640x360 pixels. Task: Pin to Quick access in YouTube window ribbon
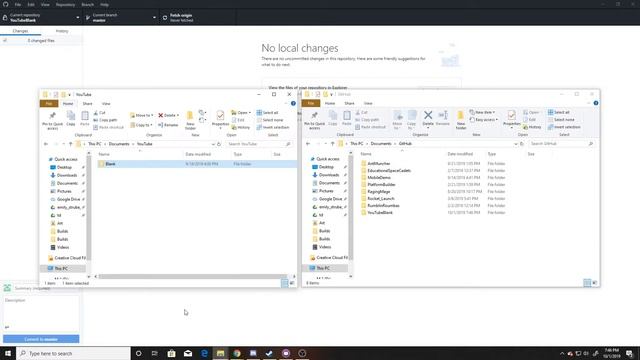point(52,121)
